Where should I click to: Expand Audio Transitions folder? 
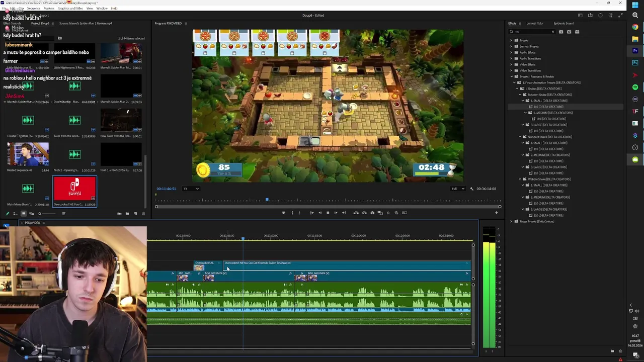point(511,58)
